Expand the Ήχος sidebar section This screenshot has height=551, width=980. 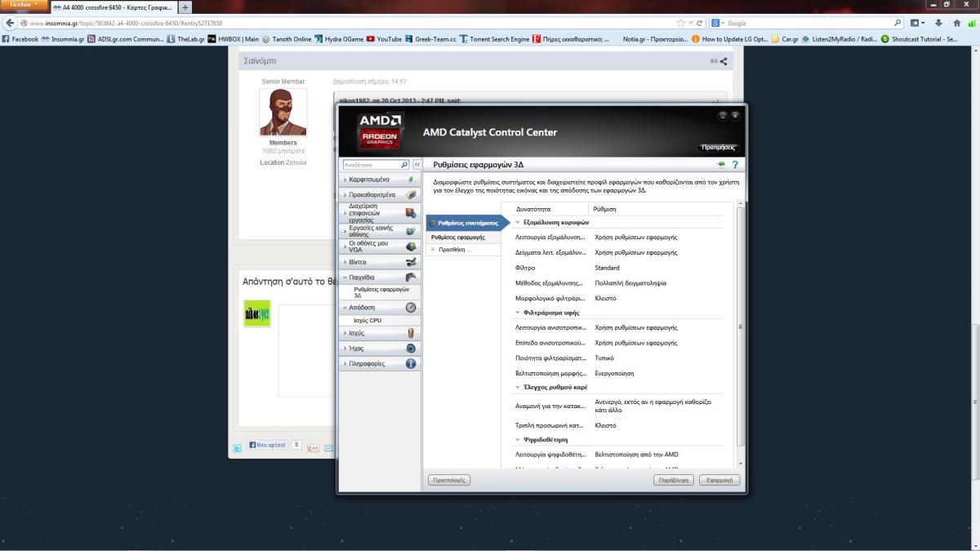[x=345, y=348]
